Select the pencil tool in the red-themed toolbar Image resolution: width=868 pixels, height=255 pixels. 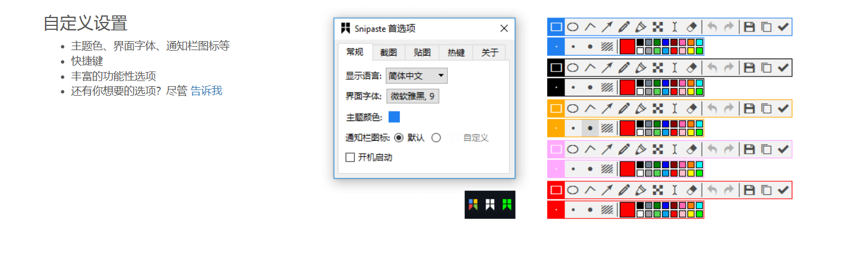624,190
